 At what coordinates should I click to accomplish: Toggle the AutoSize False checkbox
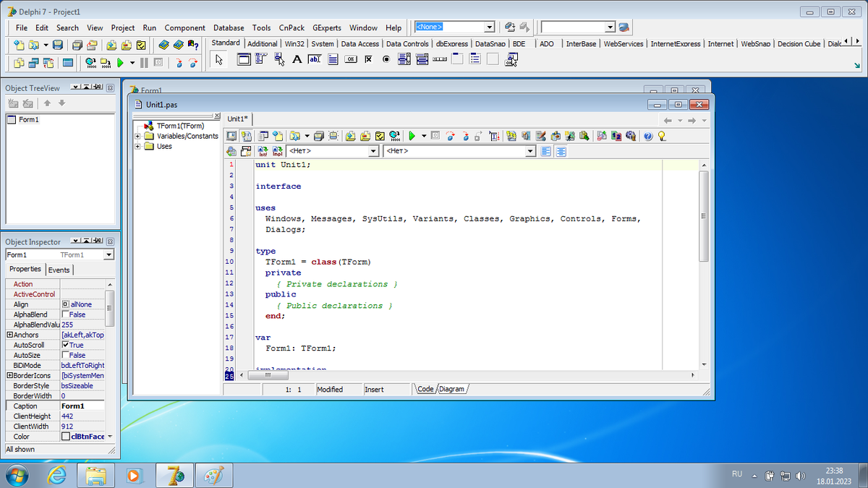pyautogui.click(x=66, y=355)
